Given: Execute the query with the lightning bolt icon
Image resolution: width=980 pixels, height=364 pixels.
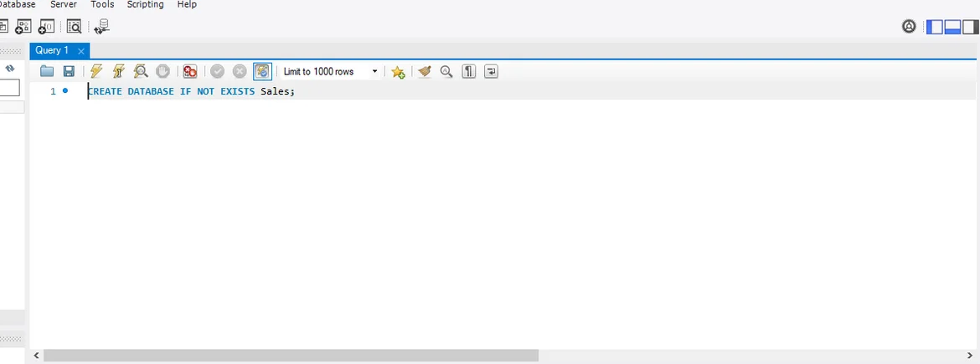Looking at the screenshot, I should click(x=96, y=72).
